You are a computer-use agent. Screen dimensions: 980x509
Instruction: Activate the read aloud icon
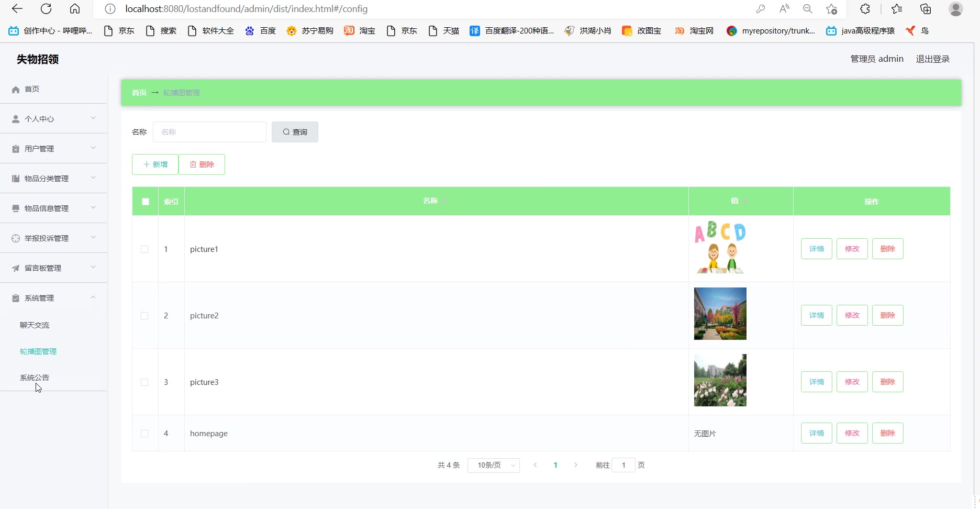[784, 9]
